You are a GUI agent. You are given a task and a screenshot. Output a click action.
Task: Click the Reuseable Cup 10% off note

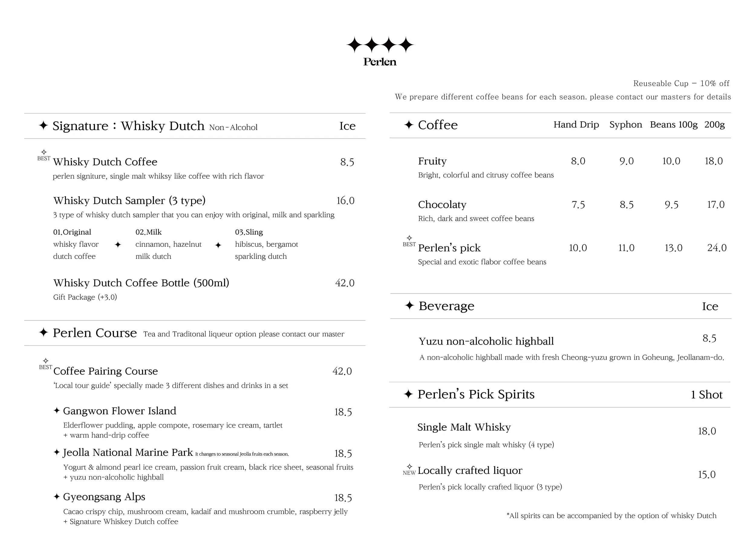tap(681, 84)
